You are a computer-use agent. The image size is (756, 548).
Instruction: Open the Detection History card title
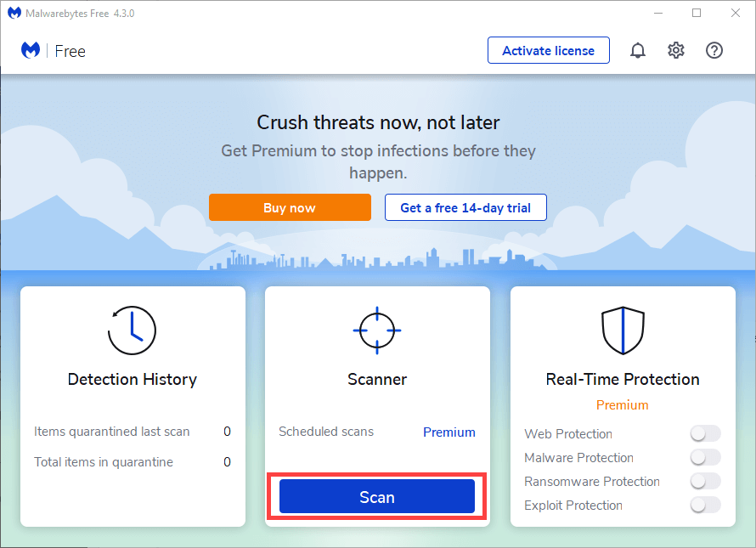[133, 379]
